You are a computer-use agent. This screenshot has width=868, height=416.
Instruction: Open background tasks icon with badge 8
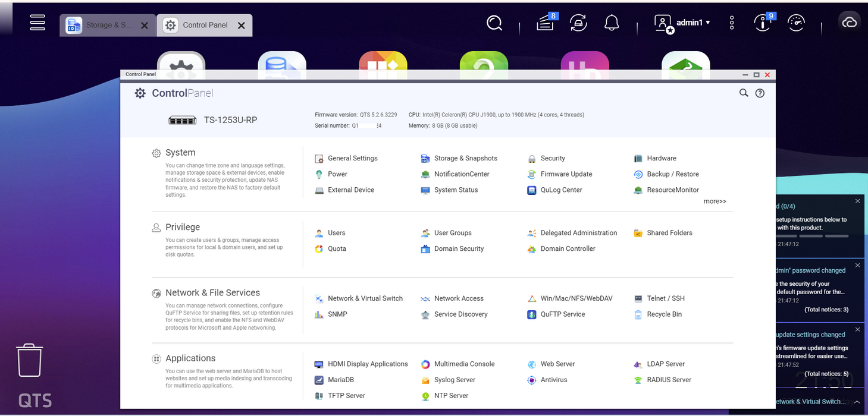(x=546, y=23)
